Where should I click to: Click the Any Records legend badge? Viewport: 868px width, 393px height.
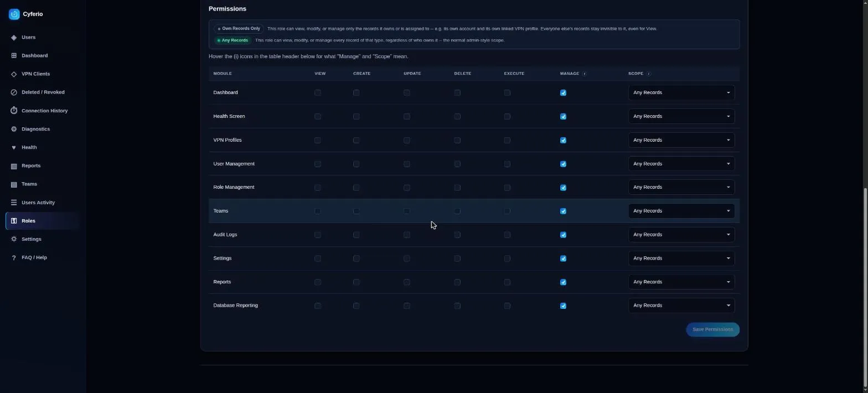[232, 40]
